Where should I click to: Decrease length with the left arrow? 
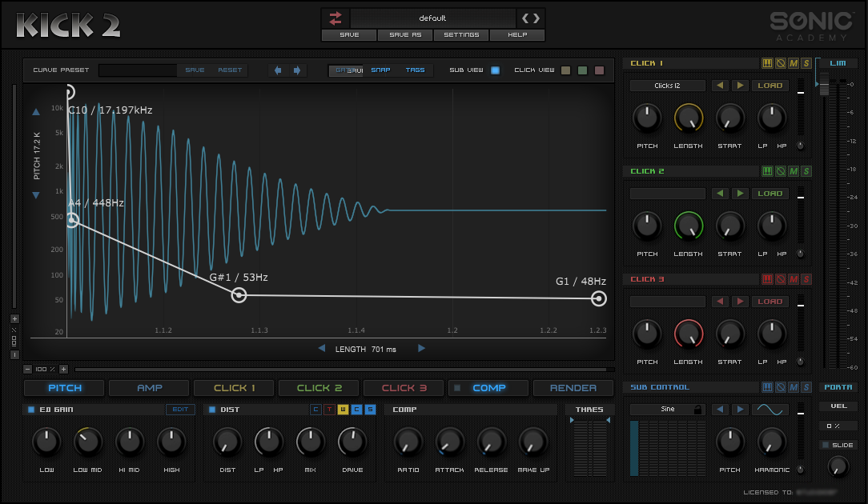pos(322,349)
